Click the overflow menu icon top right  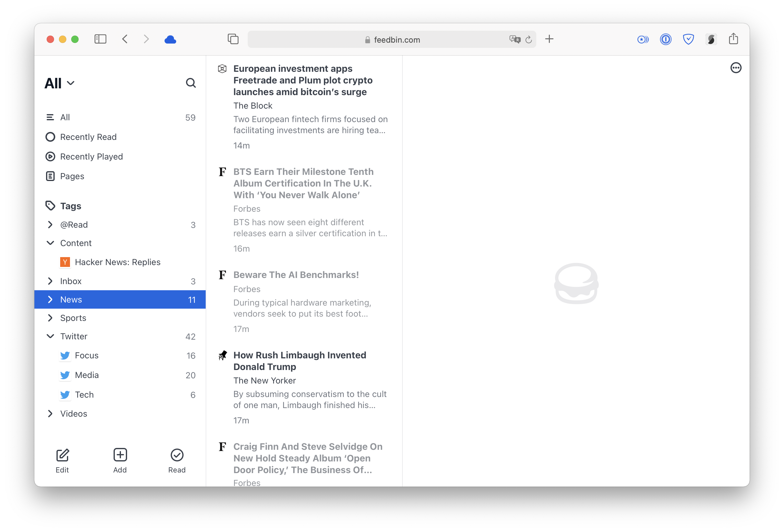[x=735, y=68]
